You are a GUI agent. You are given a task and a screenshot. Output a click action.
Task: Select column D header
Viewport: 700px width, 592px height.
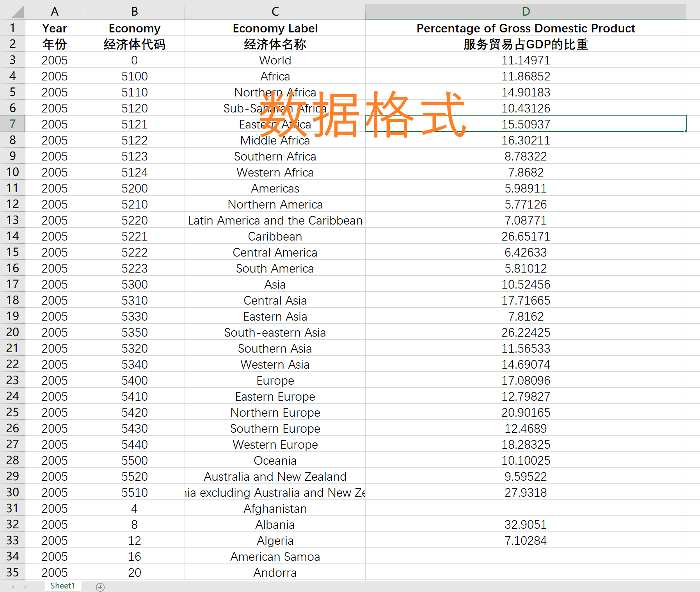[x=526, y=12]
